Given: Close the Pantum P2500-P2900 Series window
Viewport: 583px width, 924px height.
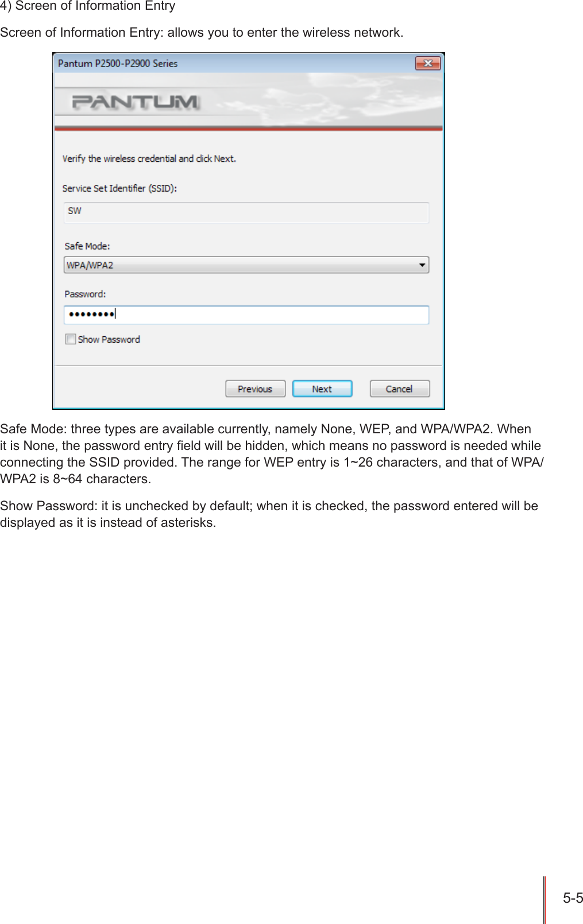Looking at the screenshot, I should 428,63.
